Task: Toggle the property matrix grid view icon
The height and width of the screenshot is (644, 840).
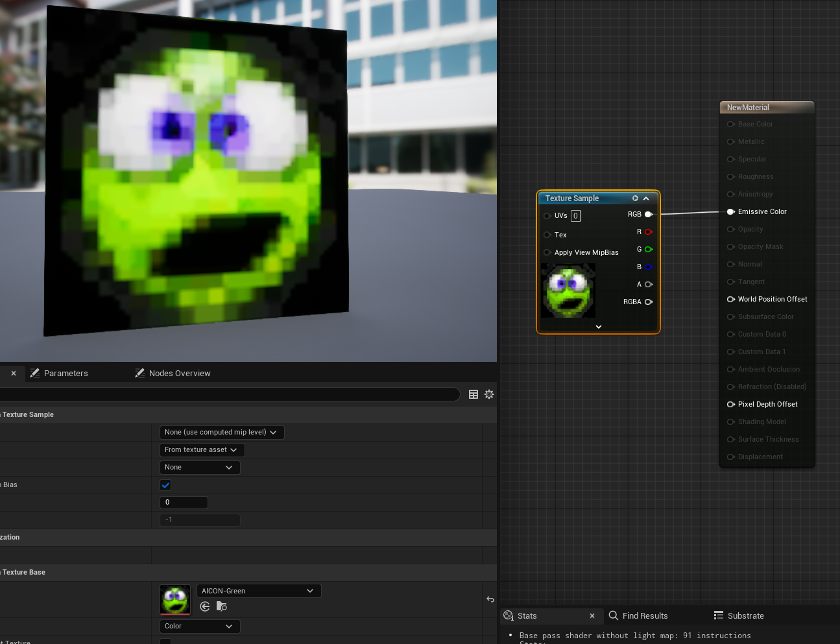Action: tap(474, 394)
